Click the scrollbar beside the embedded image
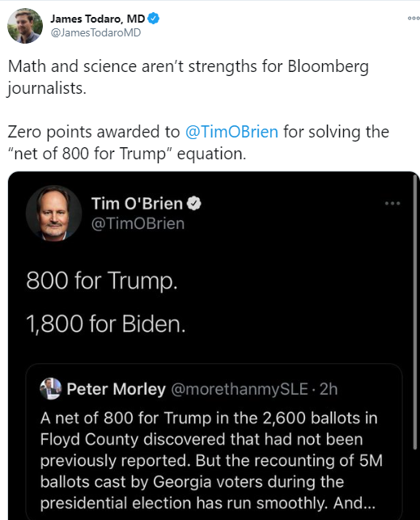 pyautogui.click(x=415, y=311)
